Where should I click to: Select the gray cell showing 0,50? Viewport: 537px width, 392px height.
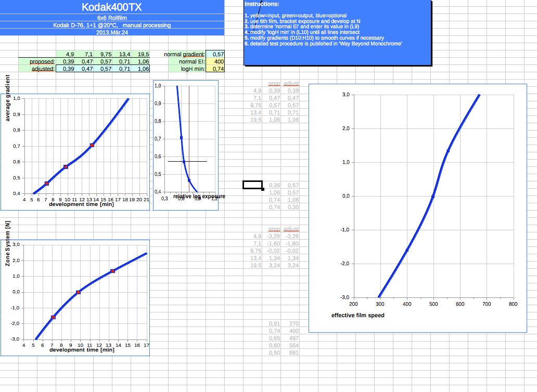pos(272,352)
